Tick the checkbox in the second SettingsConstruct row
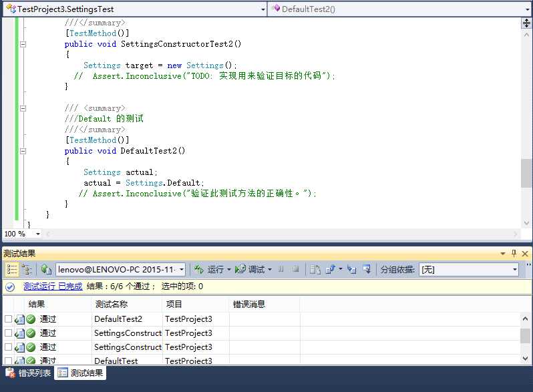533x392 pixels. tap(8, 347)
